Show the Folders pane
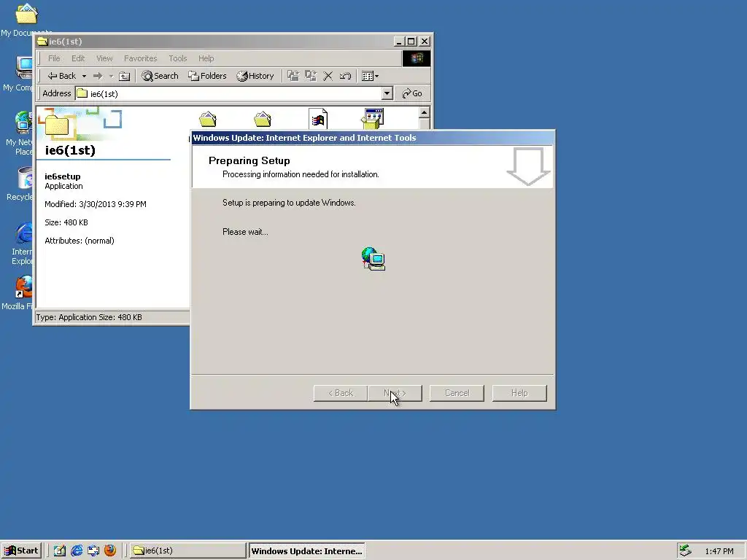Viewport: 747px width, 560px height. point(207,76)
